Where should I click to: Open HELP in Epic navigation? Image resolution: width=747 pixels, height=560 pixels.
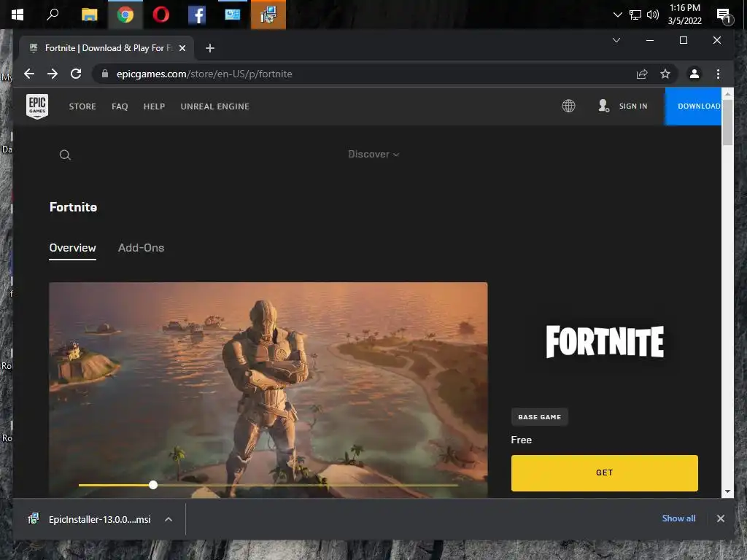tap(154, 106)
